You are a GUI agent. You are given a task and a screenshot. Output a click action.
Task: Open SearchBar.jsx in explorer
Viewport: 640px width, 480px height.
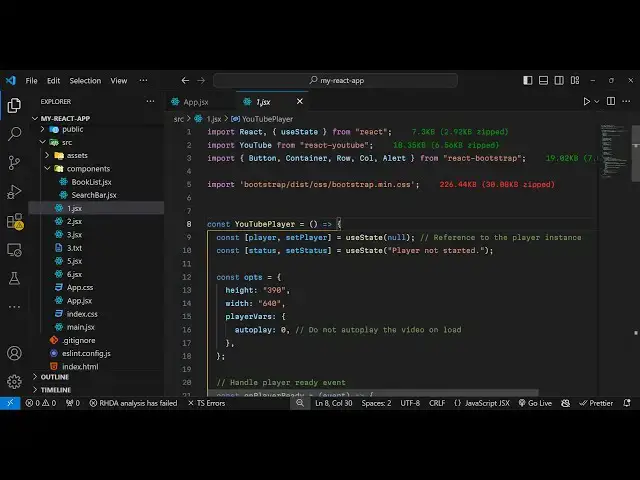tap(94, 195)
